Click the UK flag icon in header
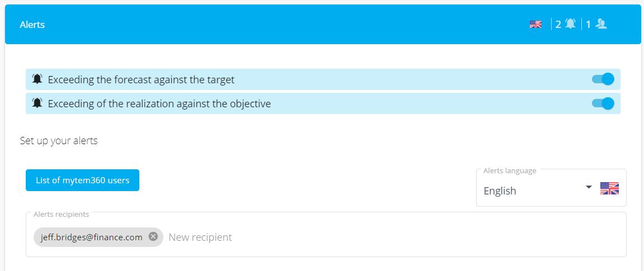Image resolution: width=644 pixels, height=271 pixels. [x=535, y=24]
